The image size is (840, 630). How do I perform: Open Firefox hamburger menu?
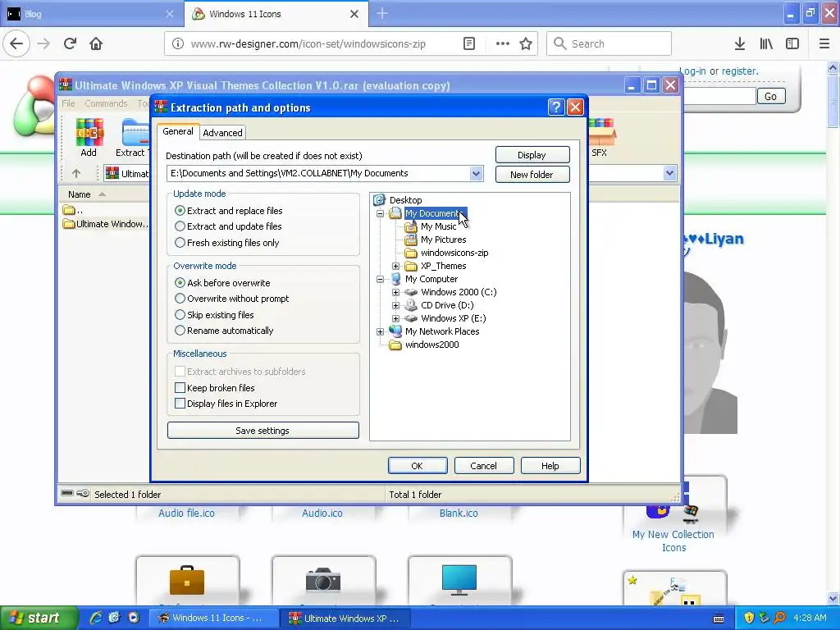[824, 43]
